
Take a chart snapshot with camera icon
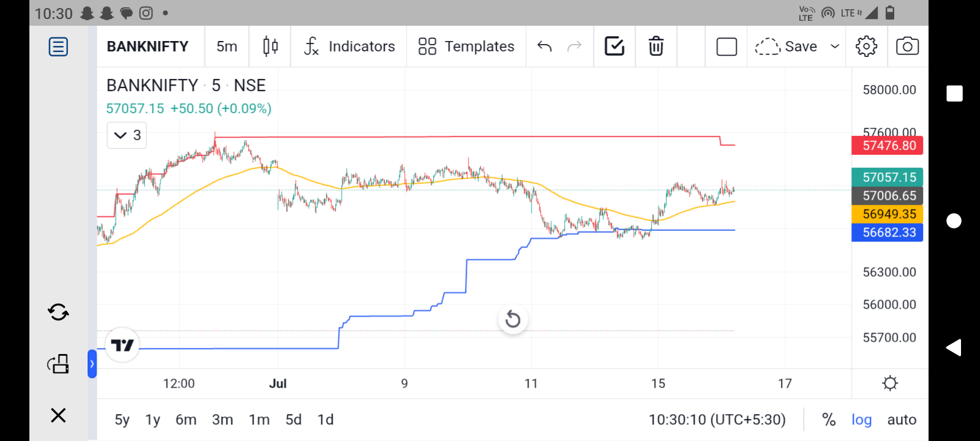point(907,46)
